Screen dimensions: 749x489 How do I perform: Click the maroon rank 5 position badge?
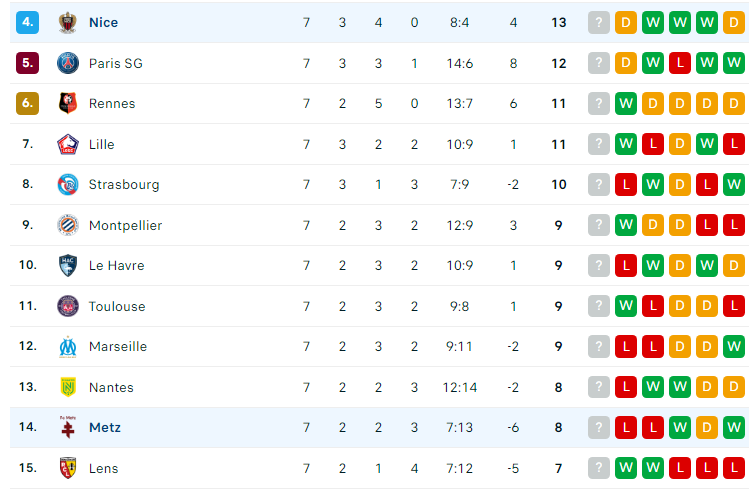pyautogui.click(x=28, y=63)
